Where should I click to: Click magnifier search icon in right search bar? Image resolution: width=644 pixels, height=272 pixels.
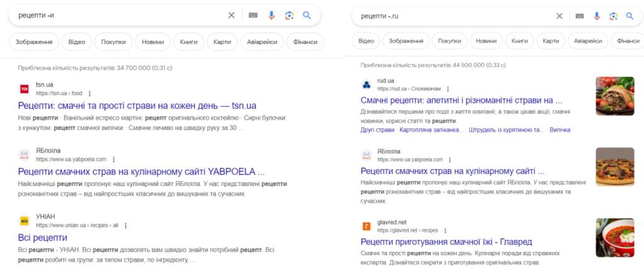[x=630, y=16]
